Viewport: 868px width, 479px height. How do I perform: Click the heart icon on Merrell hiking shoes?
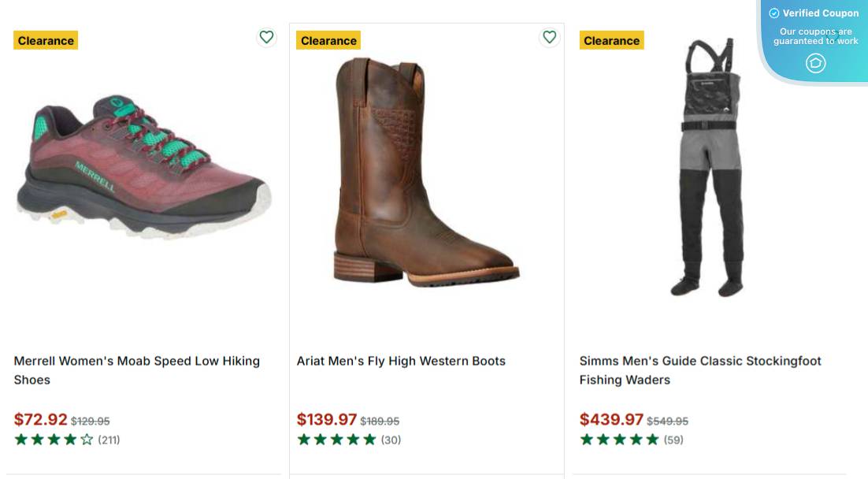click(x=265, y=36)
